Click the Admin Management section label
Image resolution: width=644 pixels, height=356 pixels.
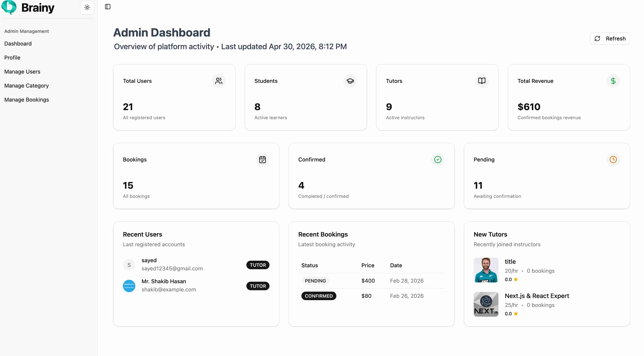26,31
